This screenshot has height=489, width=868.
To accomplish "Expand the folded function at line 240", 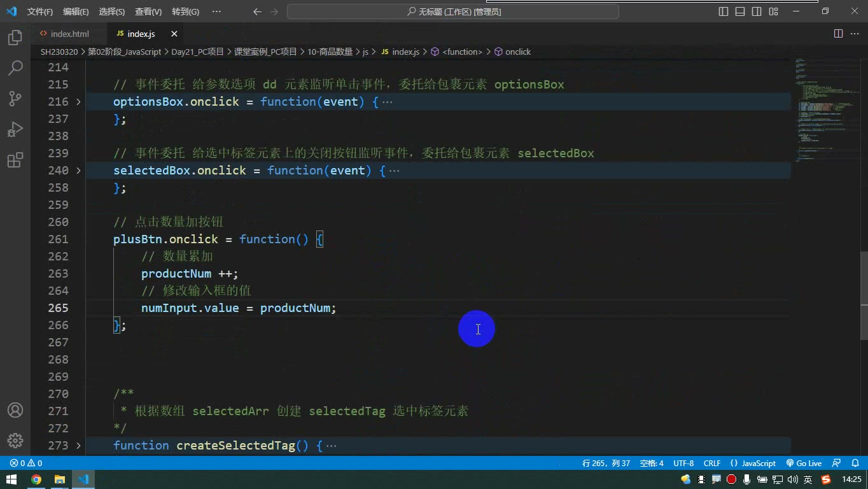I will click(x=78, y=171).
